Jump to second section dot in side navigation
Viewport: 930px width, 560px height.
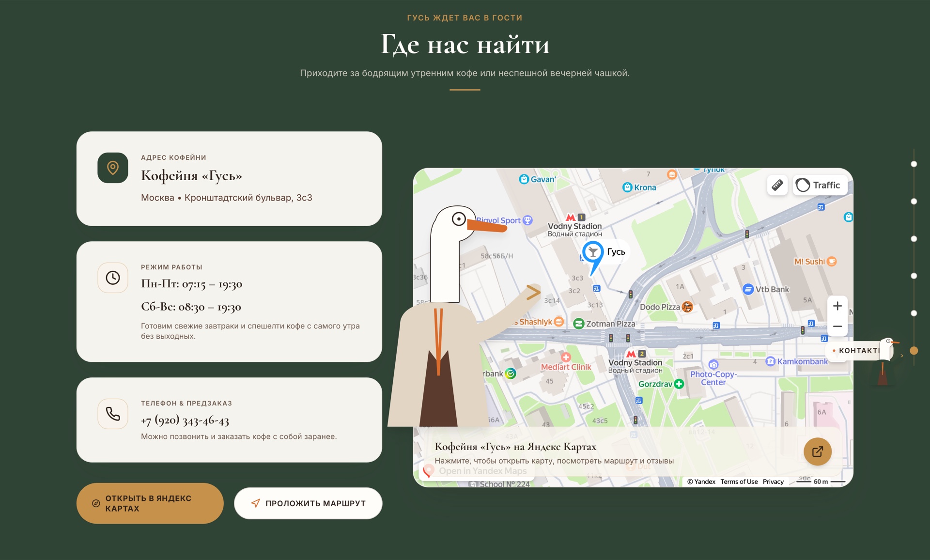point(914,202)
